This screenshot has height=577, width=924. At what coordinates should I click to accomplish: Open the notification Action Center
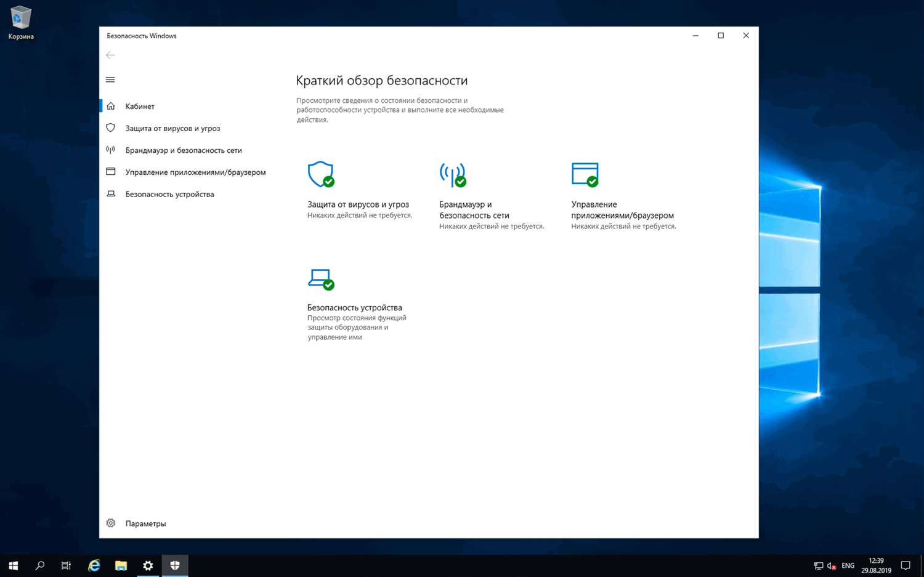point(906,565)
